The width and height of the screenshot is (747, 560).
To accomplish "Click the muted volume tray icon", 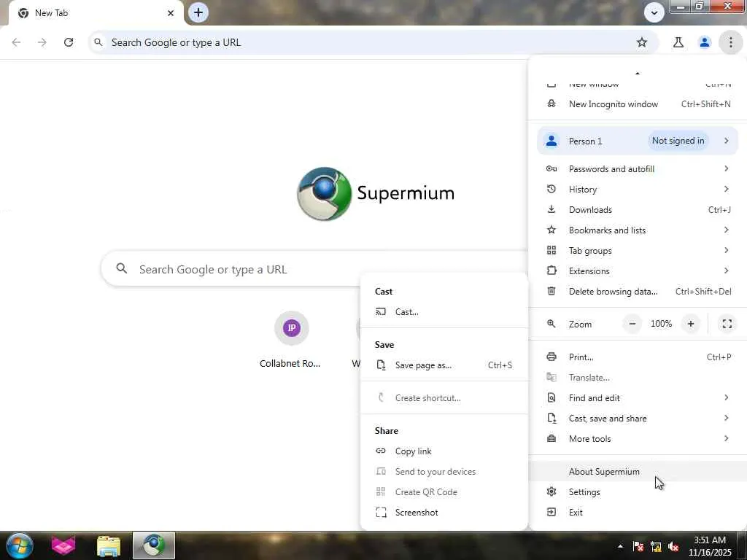I will [673, 547].
